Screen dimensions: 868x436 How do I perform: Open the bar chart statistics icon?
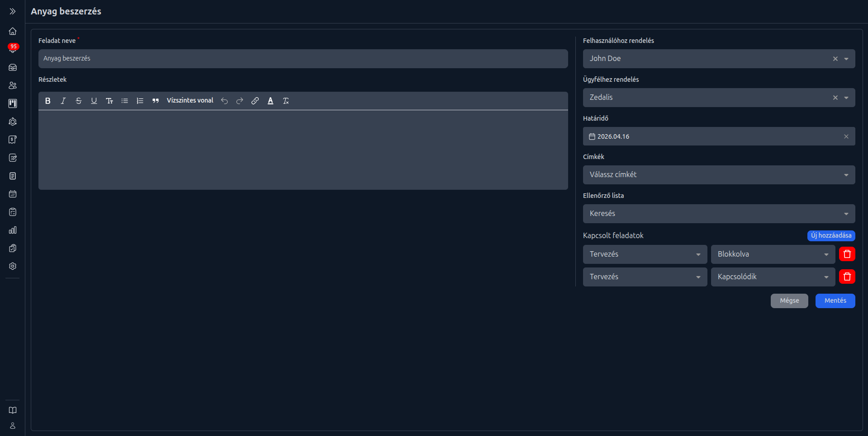(x=13, y=230)
